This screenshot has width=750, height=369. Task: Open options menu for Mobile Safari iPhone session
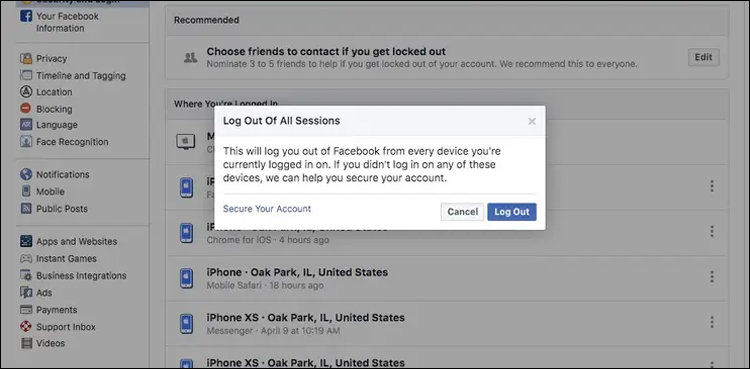point(712,277)
